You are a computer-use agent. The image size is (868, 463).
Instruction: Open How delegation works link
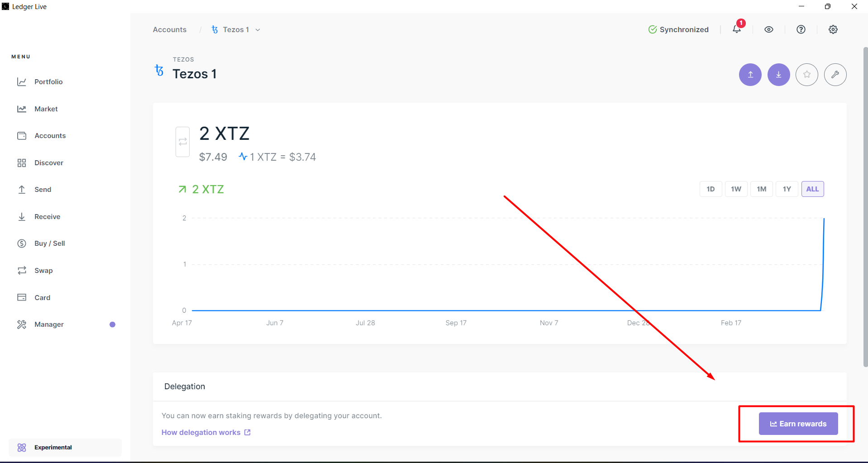(206, 433)
